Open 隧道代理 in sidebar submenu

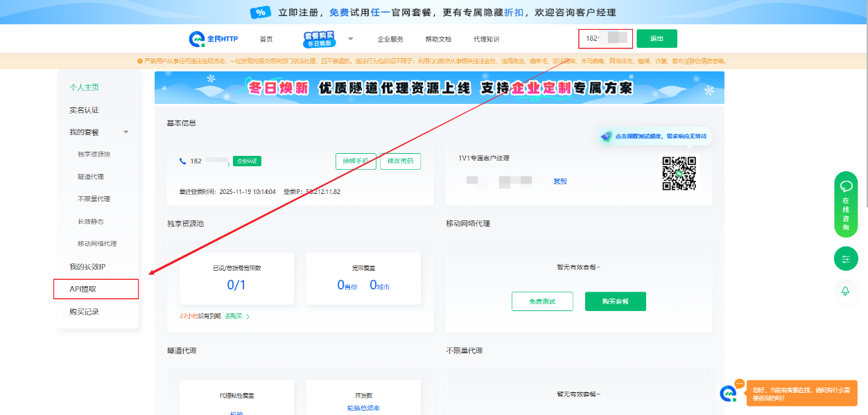tap(91, 177)
